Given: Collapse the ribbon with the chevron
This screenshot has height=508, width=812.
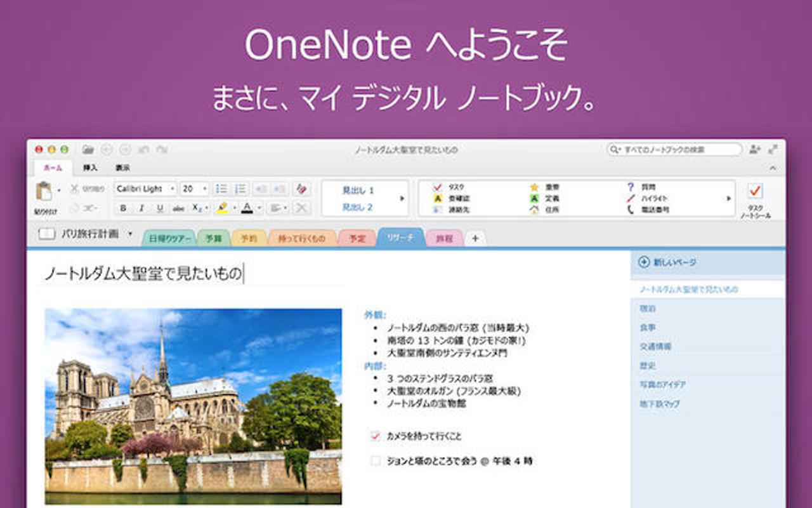Looking at the screenshot, I should (773, 168).
